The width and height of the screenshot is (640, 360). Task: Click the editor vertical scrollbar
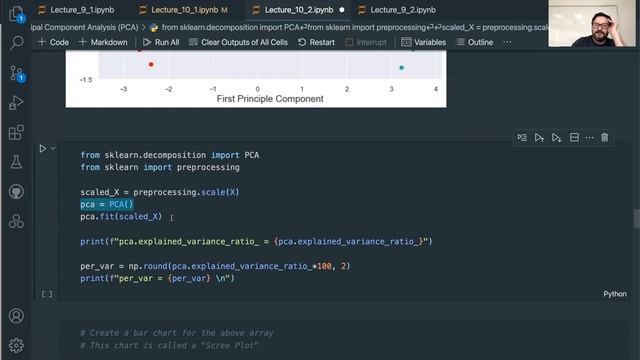click(636, 219)
